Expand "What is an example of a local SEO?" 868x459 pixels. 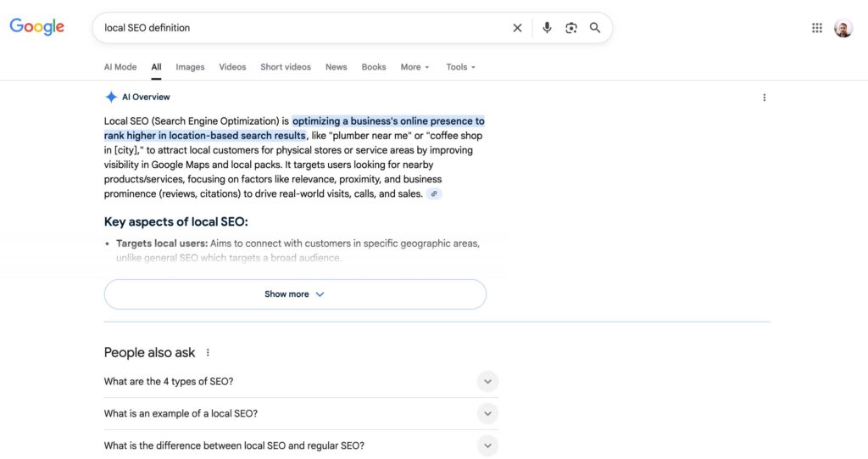pos(301,413)
